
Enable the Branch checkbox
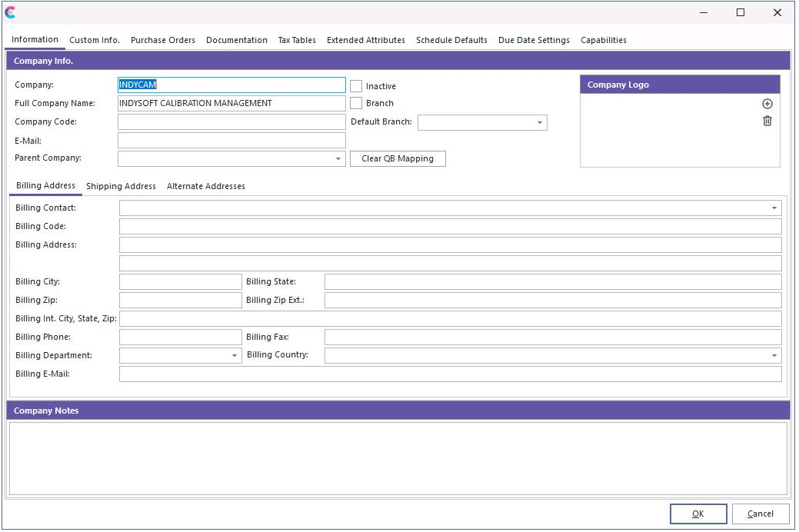356,103
